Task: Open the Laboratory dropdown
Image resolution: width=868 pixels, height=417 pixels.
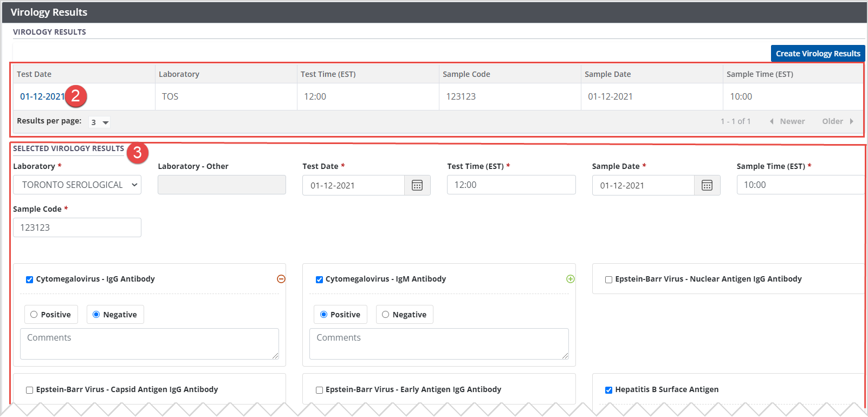Action: (x=77, y=185)
